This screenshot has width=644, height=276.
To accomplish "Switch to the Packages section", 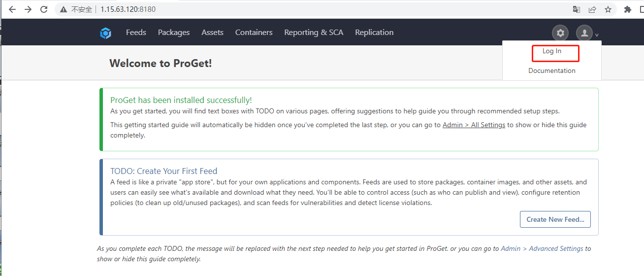I will pos(174,33).
